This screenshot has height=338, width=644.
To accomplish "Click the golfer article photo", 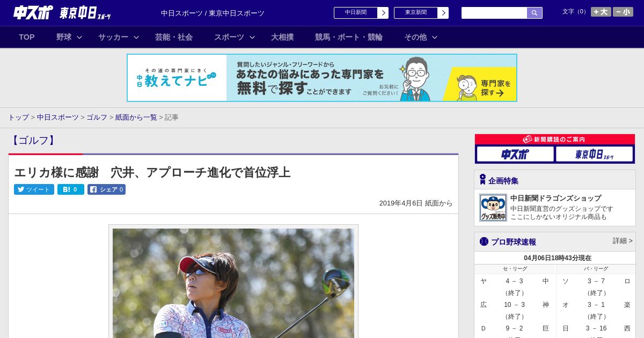I will [x=233, y=283].
